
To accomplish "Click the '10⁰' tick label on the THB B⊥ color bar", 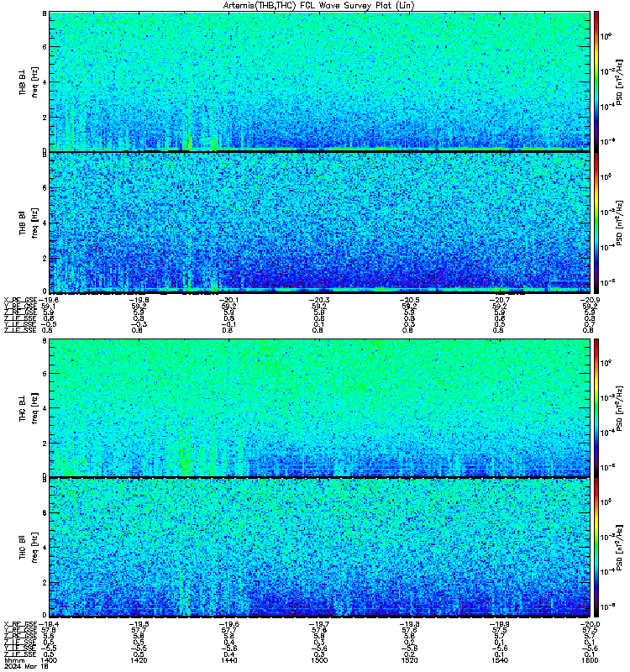I will point(606,36).
